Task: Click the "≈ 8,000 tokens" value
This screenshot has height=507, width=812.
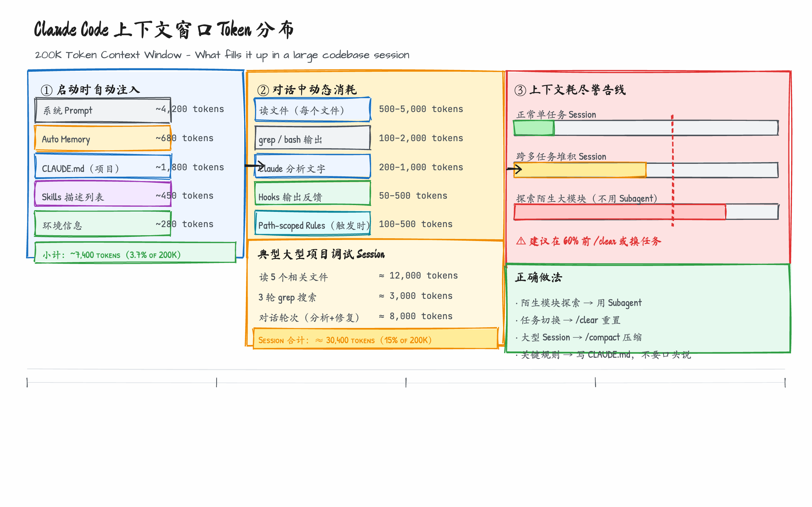Action: click(415, 316)
